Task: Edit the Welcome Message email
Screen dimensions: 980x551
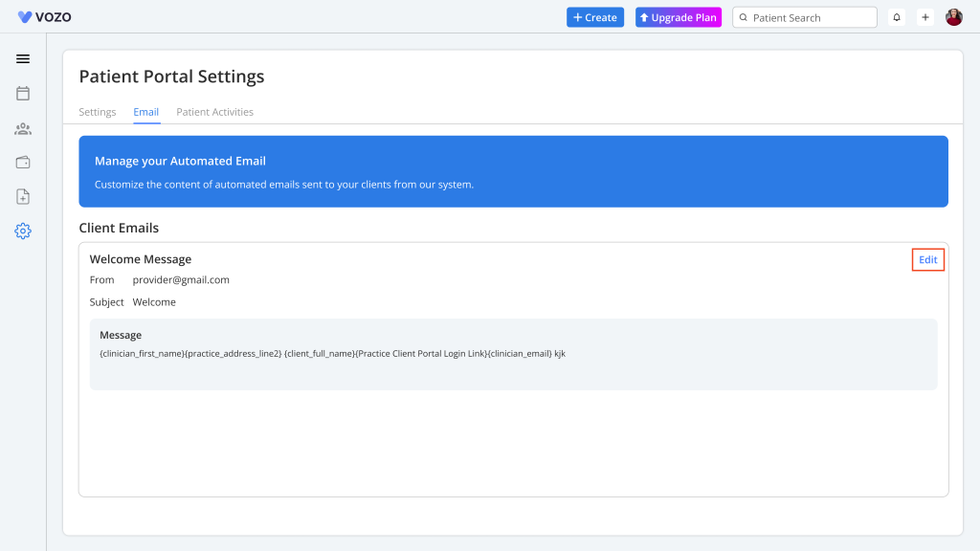Action: pos(928,260)
